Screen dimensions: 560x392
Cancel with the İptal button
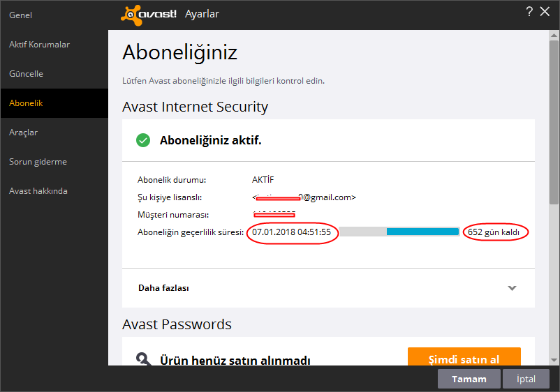526,379
